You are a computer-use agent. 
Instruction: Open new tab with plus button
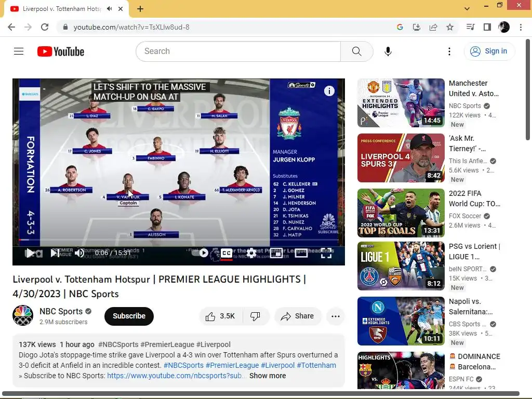(140, 9)
